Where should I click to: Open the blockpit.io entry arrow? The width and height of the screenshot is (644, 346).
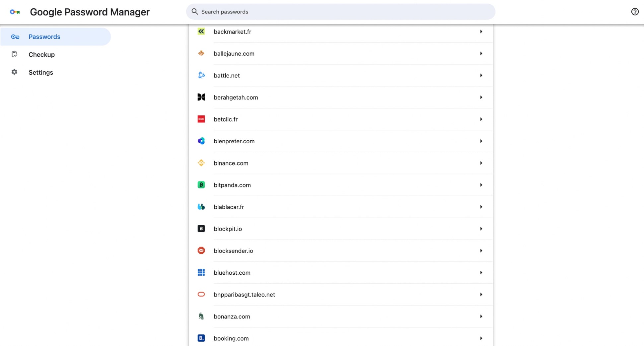[x=481, y=229]
